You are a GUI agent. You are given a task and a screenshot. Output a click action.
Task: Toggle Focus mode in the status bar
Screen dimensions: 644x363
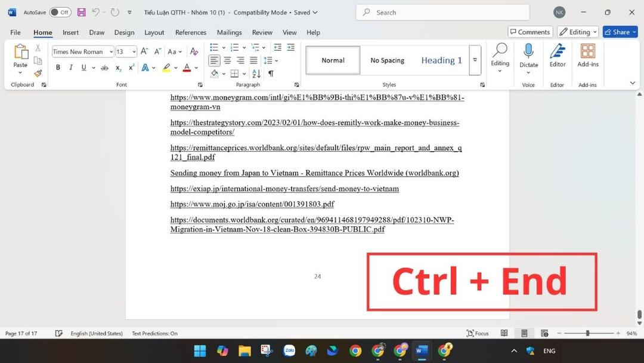click(x=478, y=333)
